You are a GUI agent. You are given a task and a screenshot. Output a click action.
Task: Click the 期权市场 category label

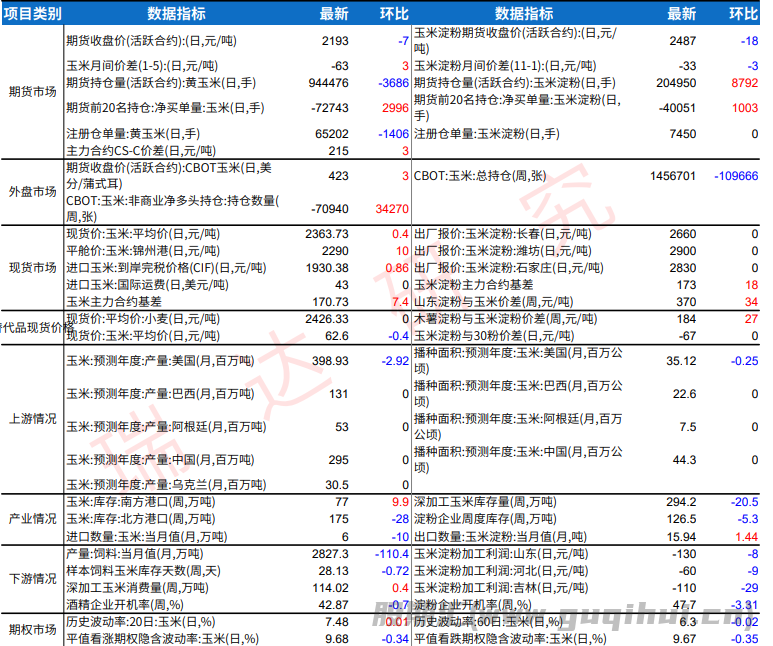(33, 629)
